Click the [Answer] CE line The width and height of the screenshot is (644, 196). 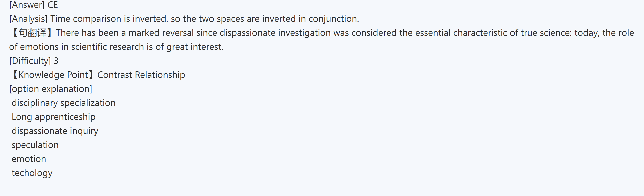click(34, 5)
